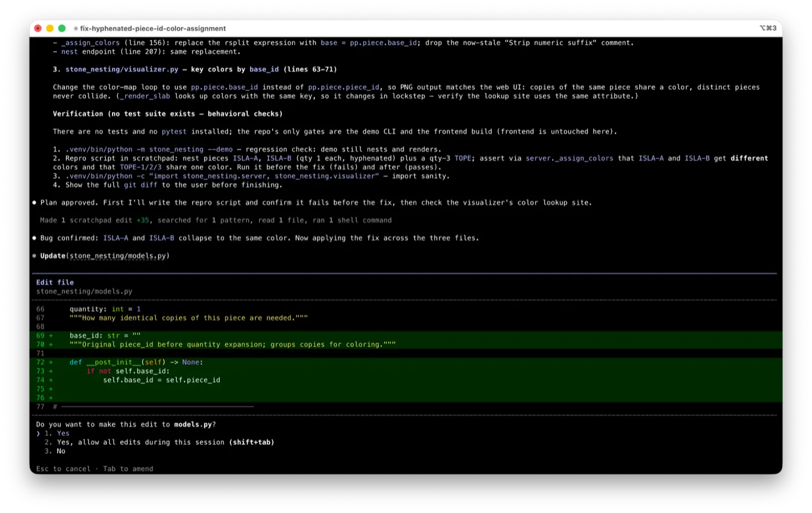The image size is (812, 513).
Task: Click the docstring 'How many identical copies' line
Action: (x=188, y=318)
